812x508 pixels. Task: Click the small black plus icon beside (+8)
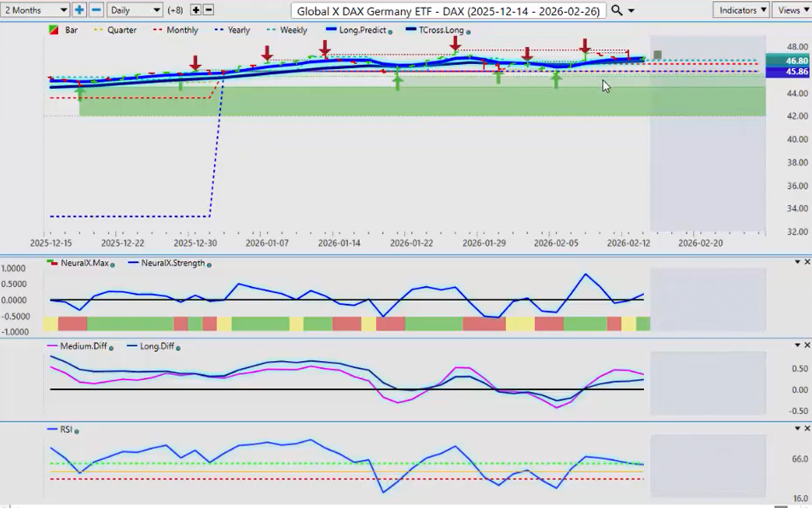(x=195, y=10)
